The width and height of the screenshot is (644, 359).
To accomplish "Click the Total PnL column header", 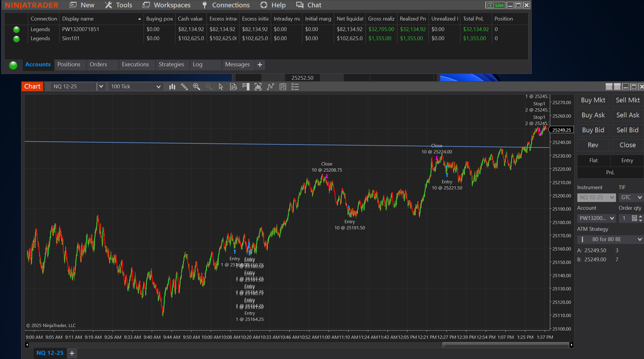I will point(475,19).
